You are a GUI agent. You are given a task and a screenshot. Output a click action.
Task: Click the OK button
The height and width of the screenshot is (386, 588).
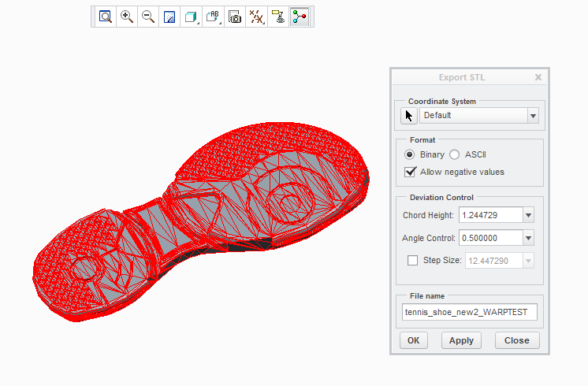click(414, 340)
